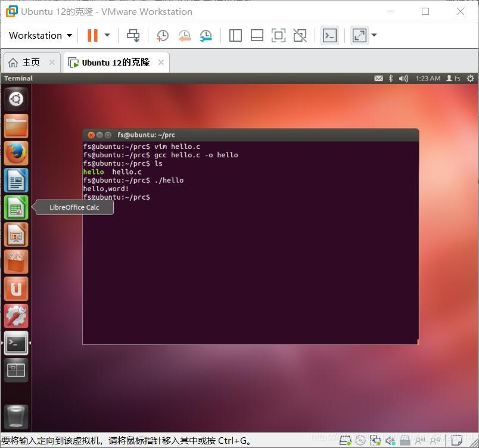Open the Workspace Switcher

point(16,370)
